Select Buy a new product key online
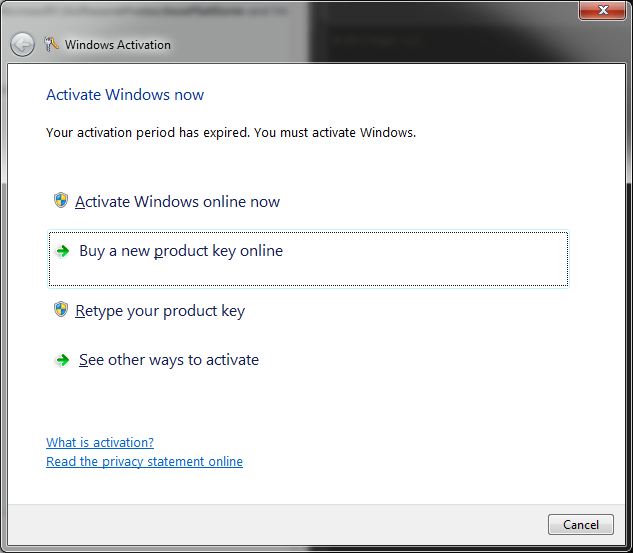This screenshot has width=633, height=553. click(308, 259)
